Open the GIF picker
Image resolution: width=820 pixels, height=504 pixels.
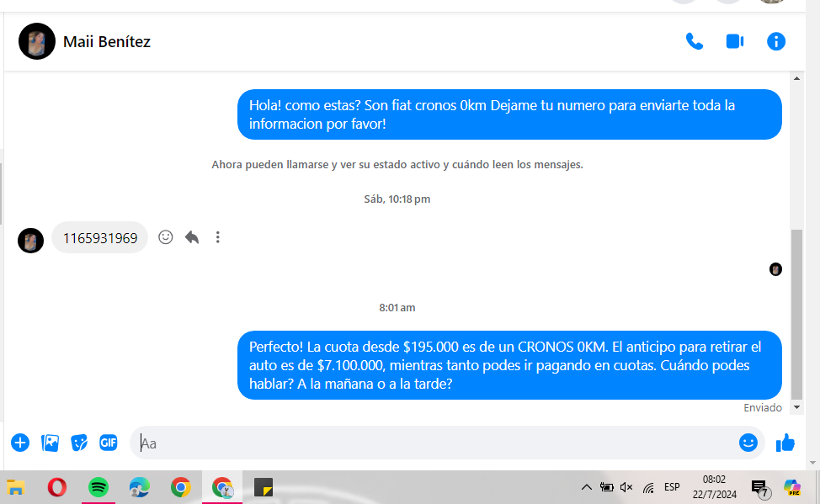point(108,443)
